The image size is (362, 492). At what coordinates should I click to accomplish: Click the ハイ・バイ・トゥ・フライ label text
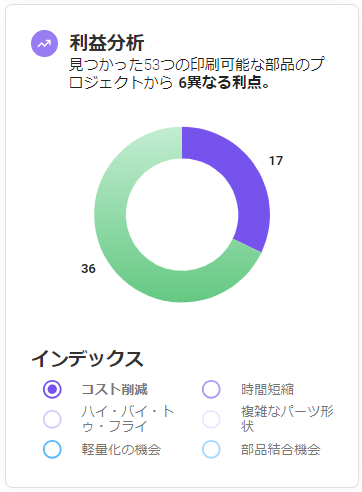(128, 419)
